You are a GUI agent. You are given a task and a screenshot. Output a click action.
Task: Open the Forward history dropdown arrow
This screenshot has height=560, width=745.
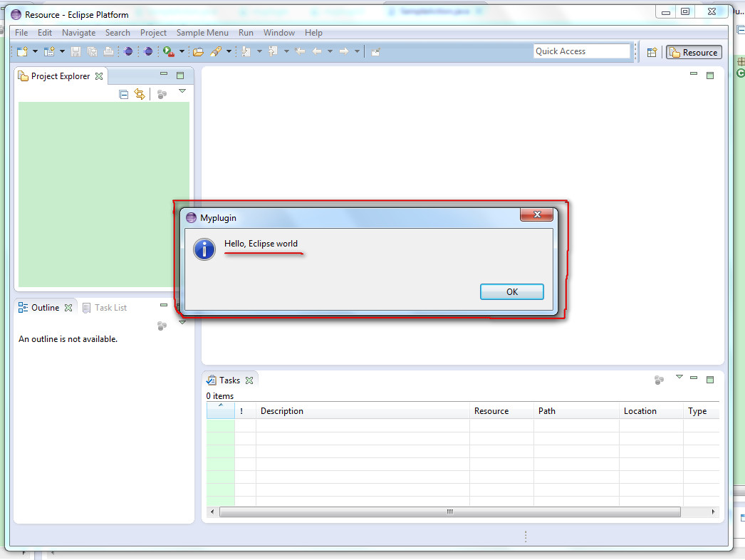pos(358,51)
